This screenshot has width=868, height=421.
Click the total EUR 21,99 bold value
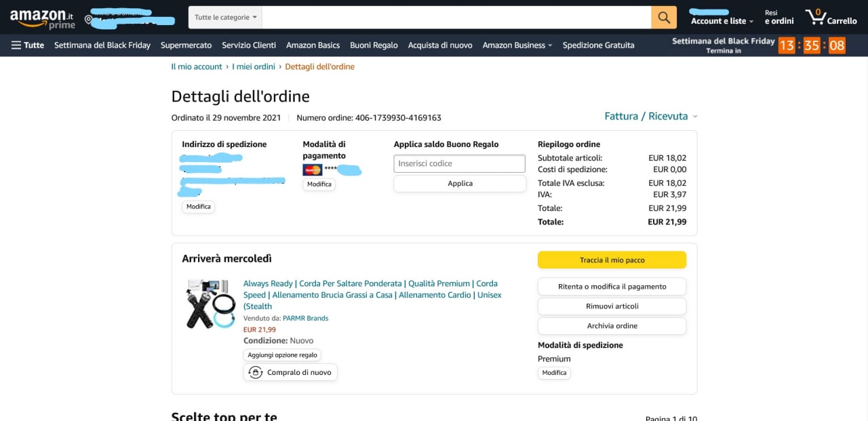(x=667, y=222)
